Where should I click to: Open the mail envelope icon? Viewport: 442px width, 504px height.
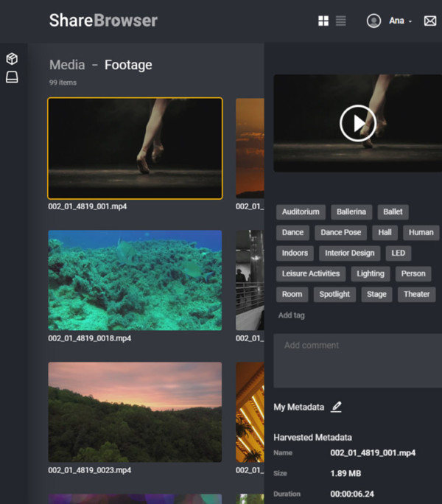(430, 21)
